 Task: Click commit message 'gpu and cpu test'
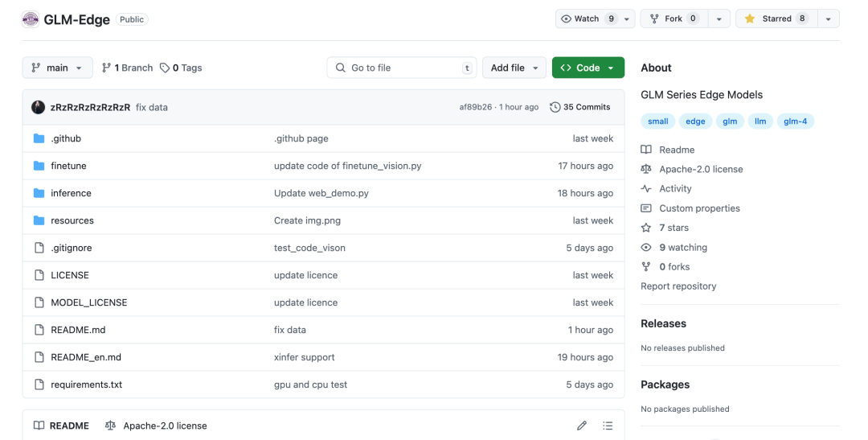coord(310,384)
